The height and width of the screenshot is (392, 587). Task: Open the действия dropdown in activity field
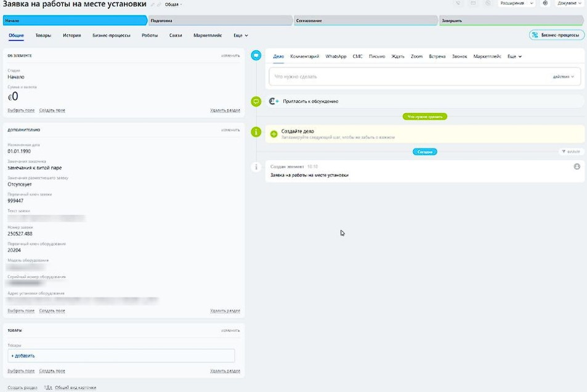click(x=564, y=77)
